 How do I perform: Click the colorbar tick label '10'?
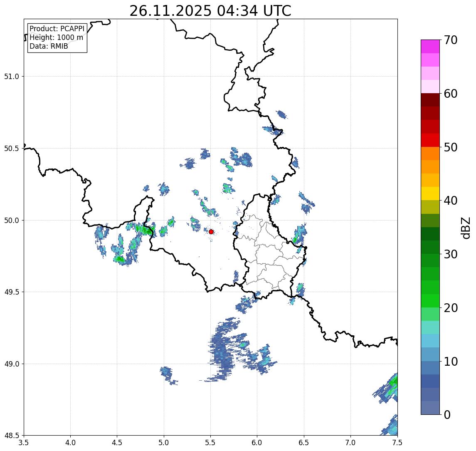click(x=451, y=362)
